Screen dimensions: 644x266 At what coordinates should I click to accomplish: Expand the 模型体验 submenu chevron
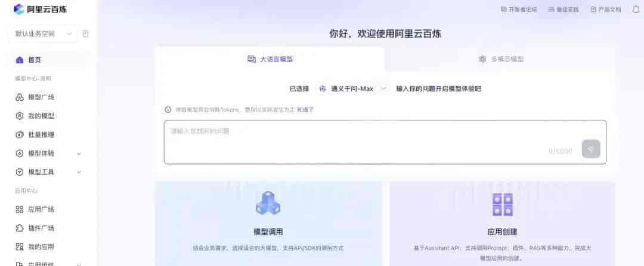point(79,153)
